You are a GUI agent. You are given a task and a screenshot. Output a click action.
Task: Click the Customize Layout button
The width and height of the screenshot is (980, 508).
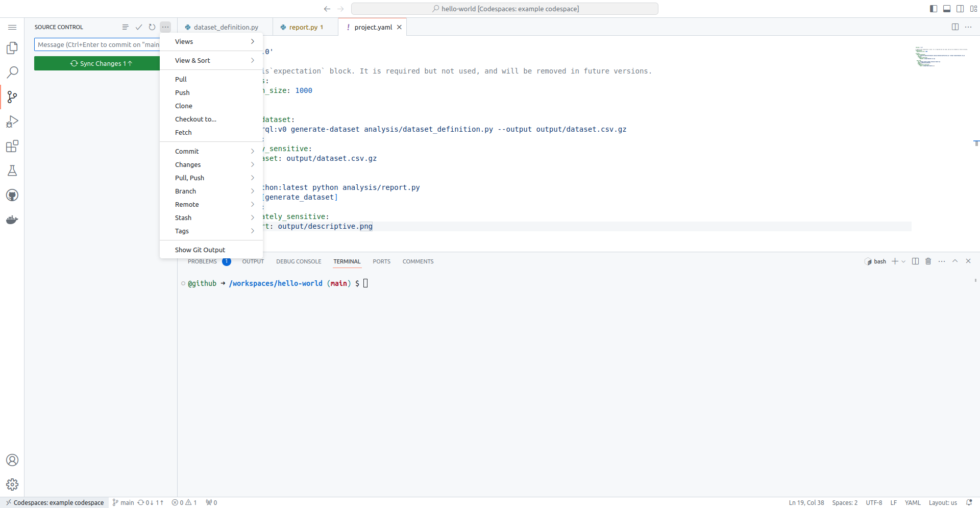[973, 9]
